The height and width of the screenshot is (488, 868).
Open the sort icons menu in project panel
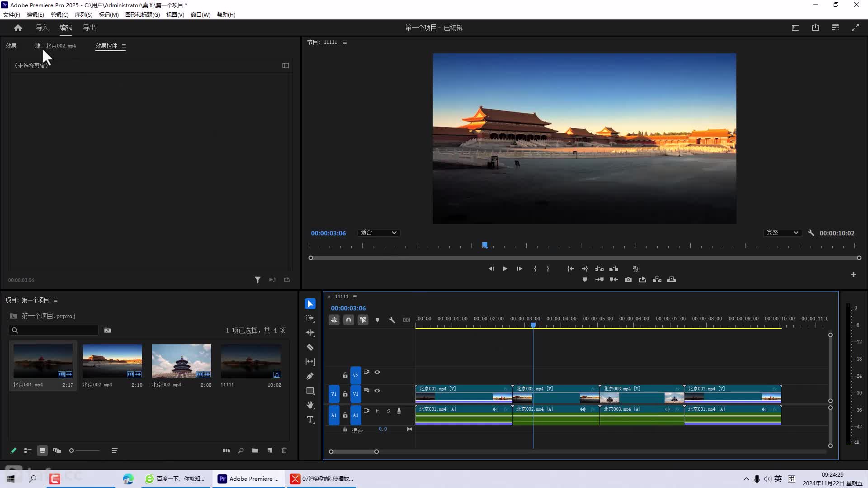[x=115, y=450]
